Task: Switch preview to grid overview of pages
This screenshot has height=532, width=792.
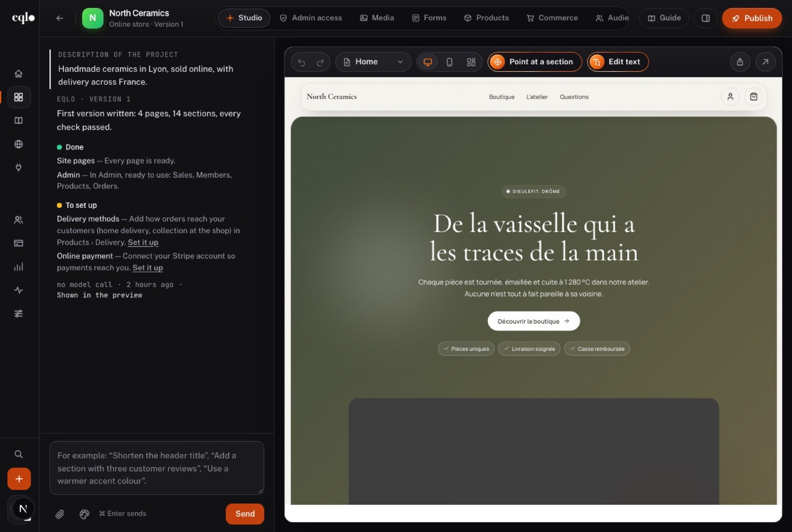Action: (x=471, y=62)
